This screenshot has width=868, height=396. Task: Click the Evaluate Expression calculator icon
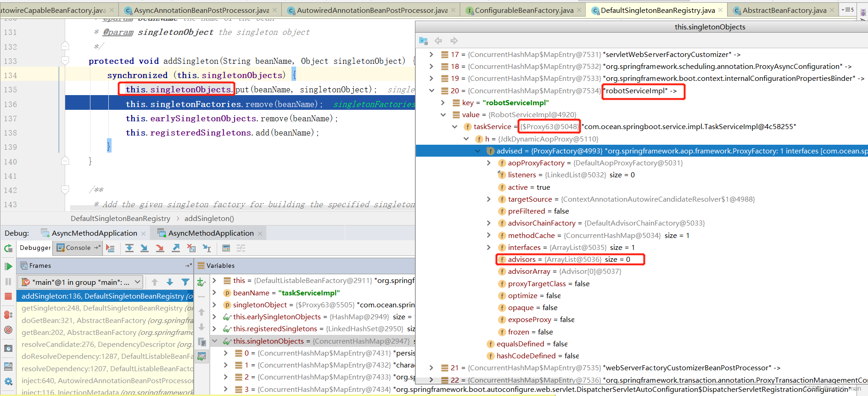tap(226, 248)
